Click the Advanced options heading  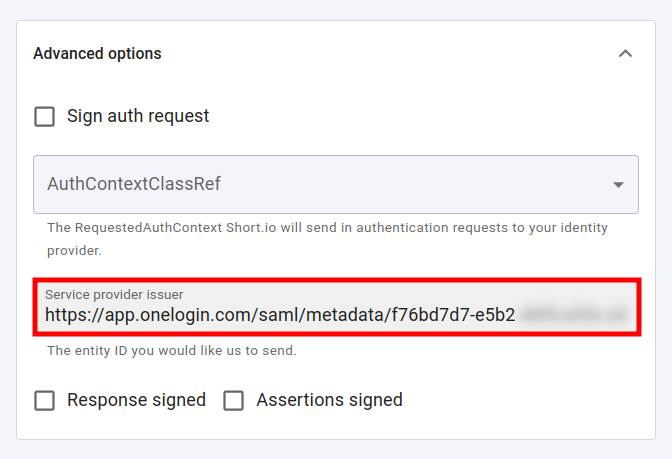97,54
